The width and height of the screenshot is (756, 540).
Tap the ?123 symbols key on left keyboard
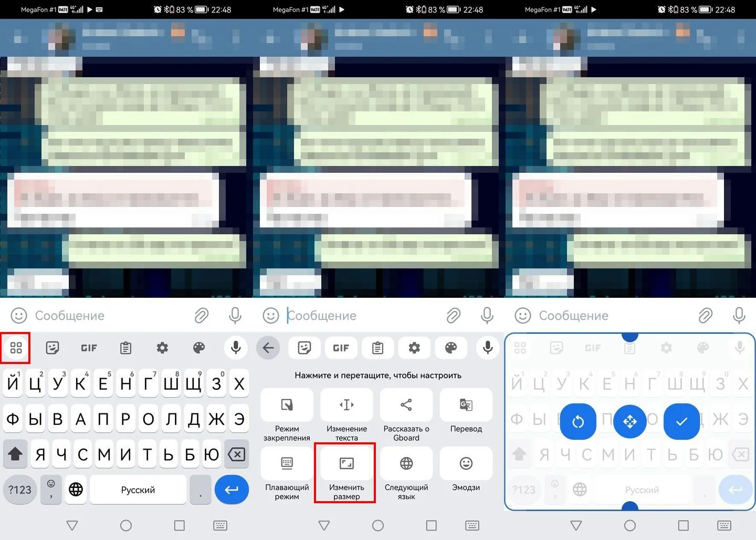pos(20,490)
